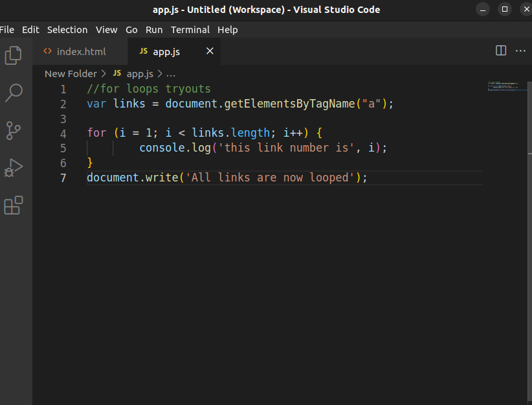Select the app.js tab

(174, 51)
